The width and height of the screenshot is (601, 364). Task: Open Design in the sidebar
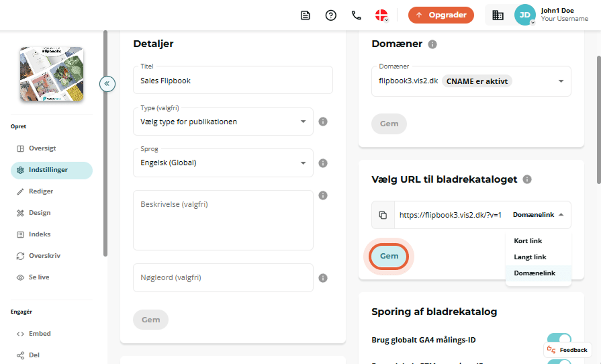(52, 213)
